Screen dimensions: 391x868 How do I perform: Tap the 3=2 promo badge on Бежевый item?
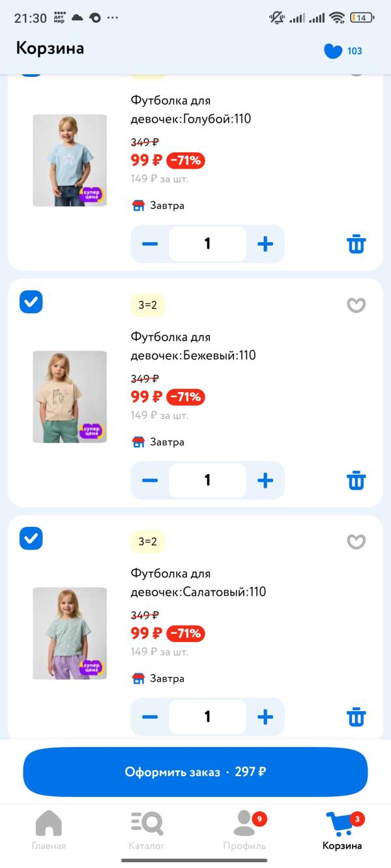[148, 305]
